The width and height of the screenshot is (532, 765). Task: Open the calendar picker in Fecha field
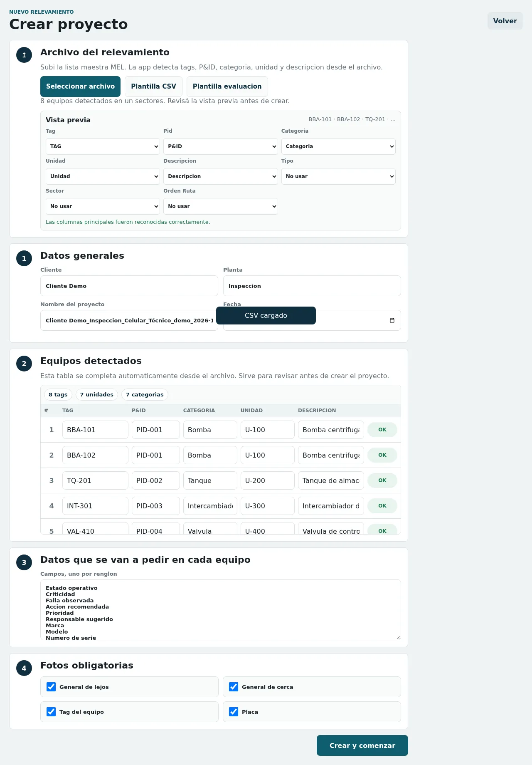pyautogui.click(x=392, y=320)
